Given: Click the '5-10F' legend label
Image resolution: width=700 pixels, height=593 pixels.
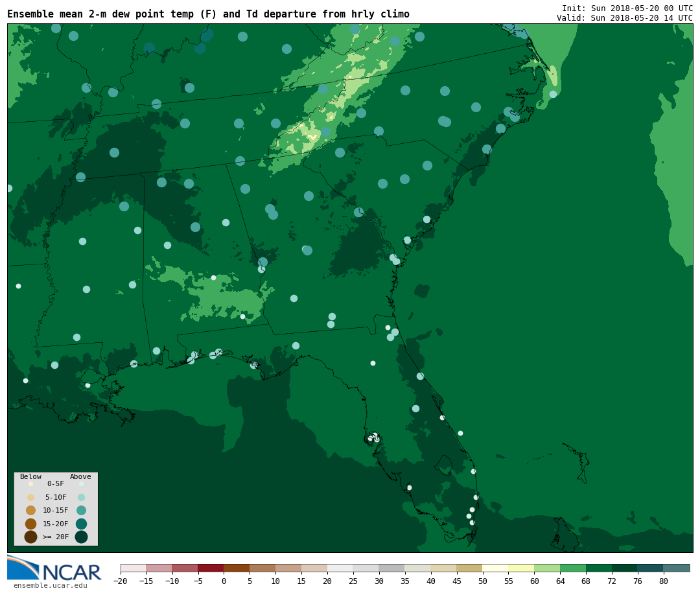Looking at the screenshot, I should coord(56,497).
